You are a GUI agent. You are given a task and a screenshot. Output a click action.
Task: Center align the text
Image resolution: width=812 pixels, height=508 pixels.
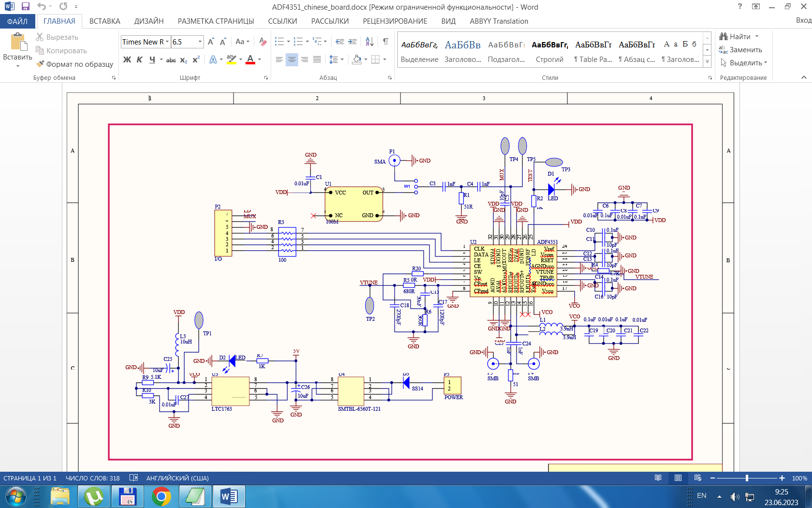point(292,60)
